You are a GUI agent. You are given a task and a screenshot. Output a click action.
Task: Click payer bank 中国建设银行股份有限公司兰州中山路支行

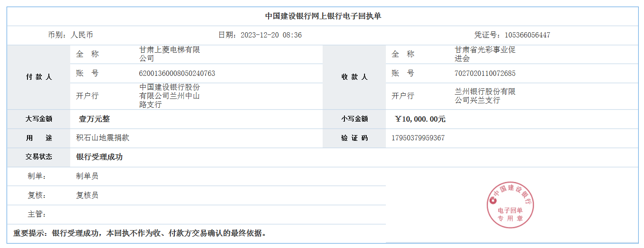170,96
